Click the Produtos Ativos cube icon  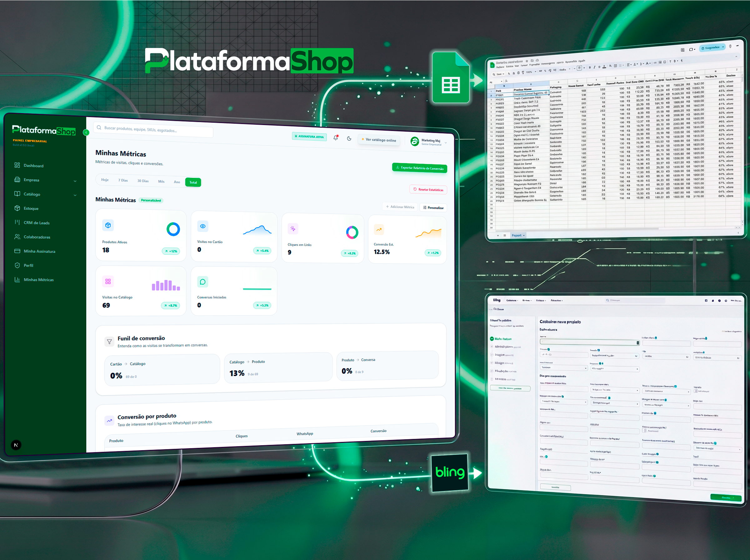click(x=108, y=225)
